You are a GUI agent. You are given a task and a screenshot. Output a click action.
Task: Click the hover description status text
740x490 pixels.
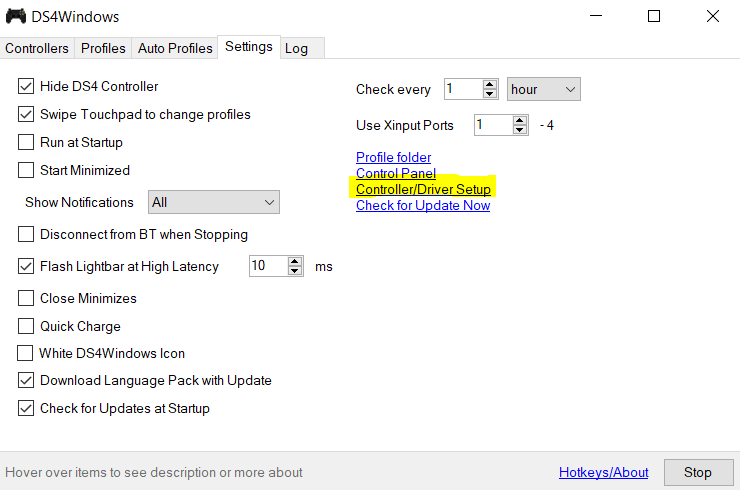pyautogui.click(x=154, y=473)
